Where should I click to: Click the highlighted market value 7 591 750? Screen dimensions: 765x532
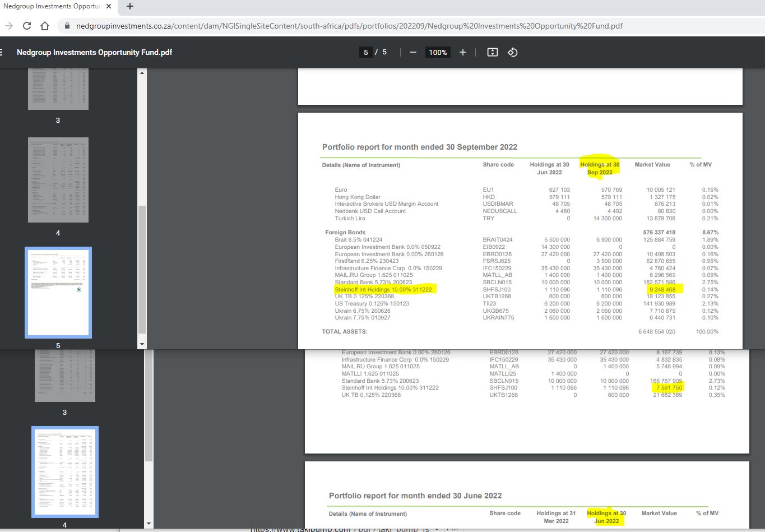coord(669,387)
